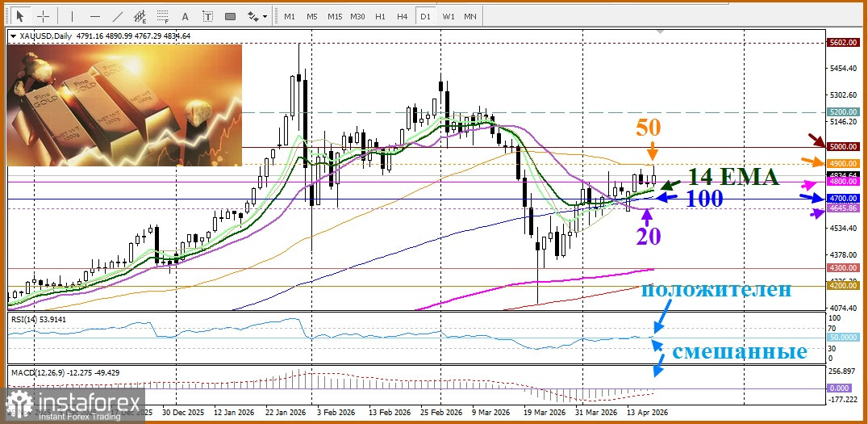This screenshot has height=424, width=868.
Task: Insert a text label object
Action: [207, 16]
